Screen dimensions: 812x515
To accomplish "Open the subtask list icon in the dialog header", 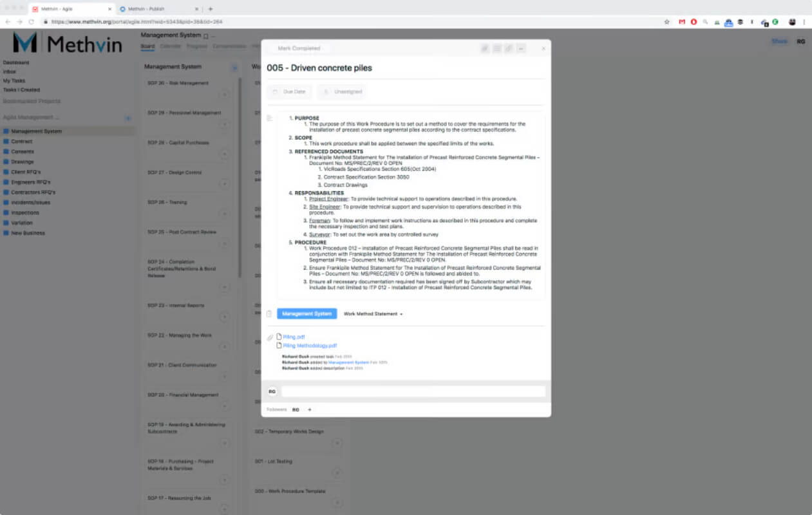I will pos(497,48).
